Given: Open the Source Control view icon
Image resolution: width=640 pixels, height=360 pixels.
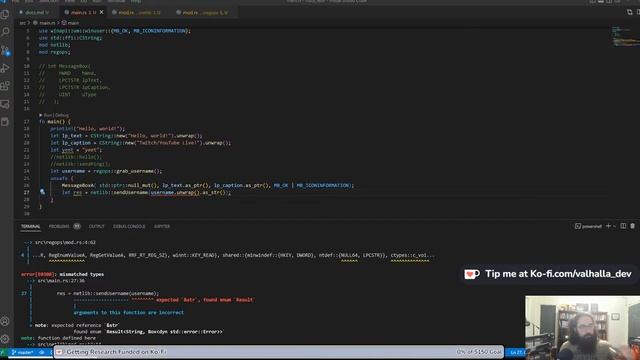Looking at the screenshot, I should pos(5,50).
